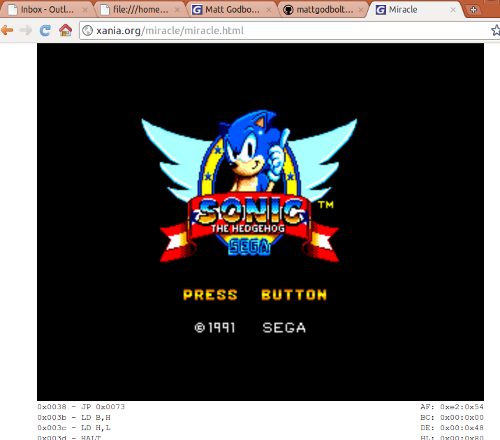500x440 pixels.
Task: Click the greyed forward arrow
Action: tap(26, 31)
